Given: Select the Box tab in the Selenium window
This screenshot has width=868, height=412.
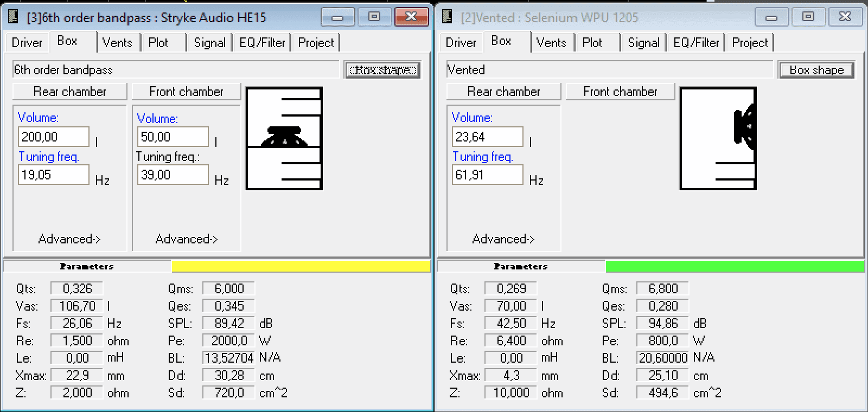Looking at the screenshot, I should [x=507, y=41].
